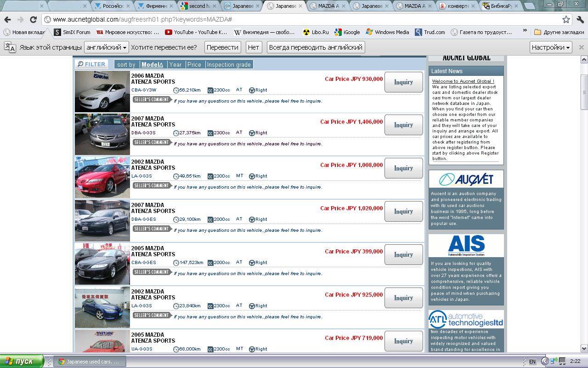This screenshot has width=588, height=368.
Task: Sort listings by Price
Action: [194, 64]
